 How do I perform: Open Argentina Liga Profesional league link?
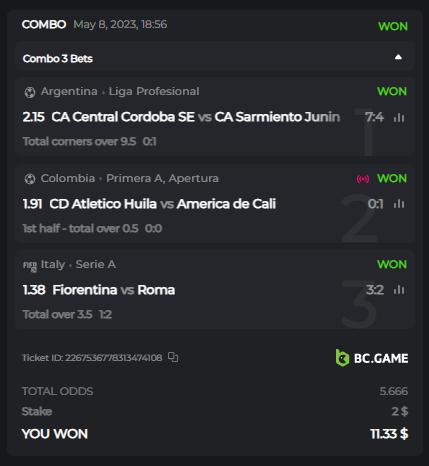[x=120, y=91]
